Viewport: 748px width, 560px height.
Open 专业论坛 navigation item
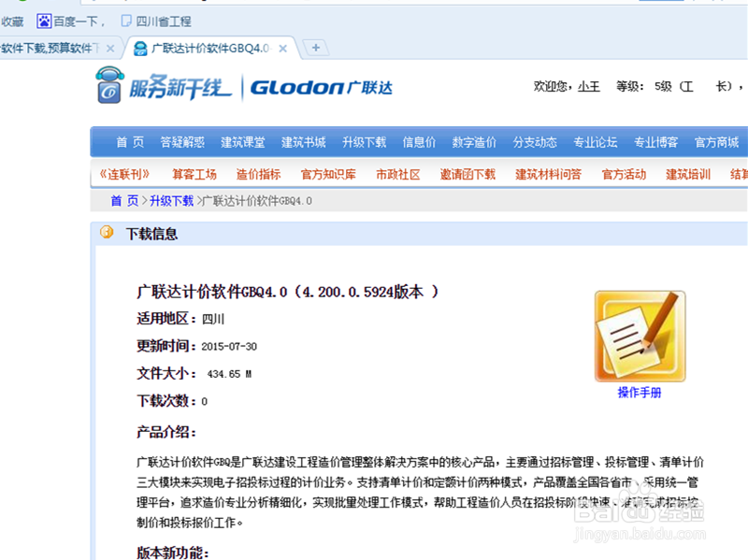tap(596, 142)
